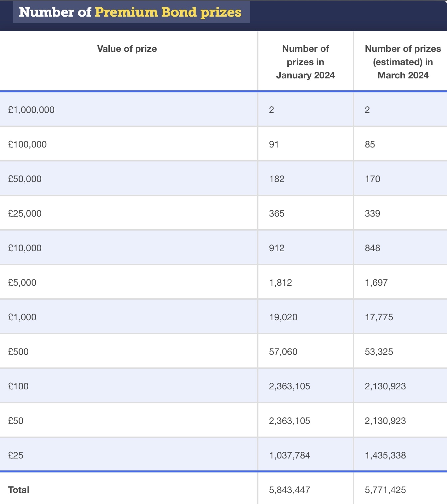Select the March estimate 17,775
The width and height of the screenshot is (447, 504).
(x=379, y=317)
